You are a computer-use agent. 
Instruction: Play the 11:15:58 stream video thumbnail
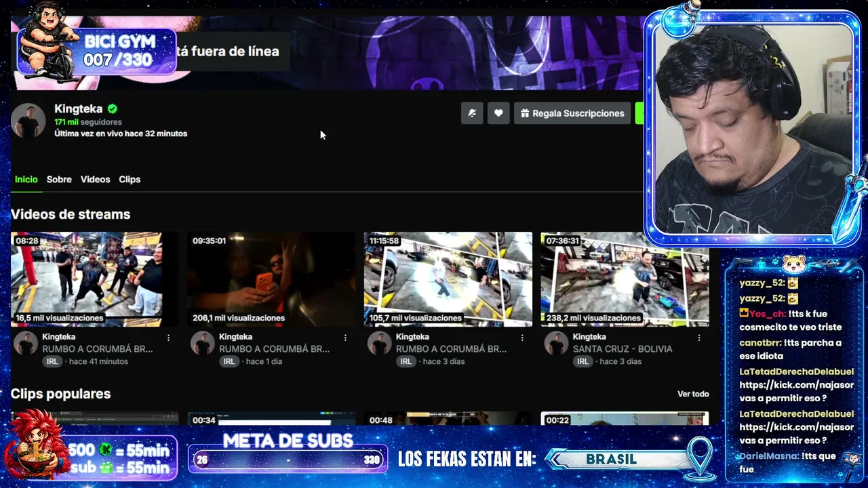(448, 279)
